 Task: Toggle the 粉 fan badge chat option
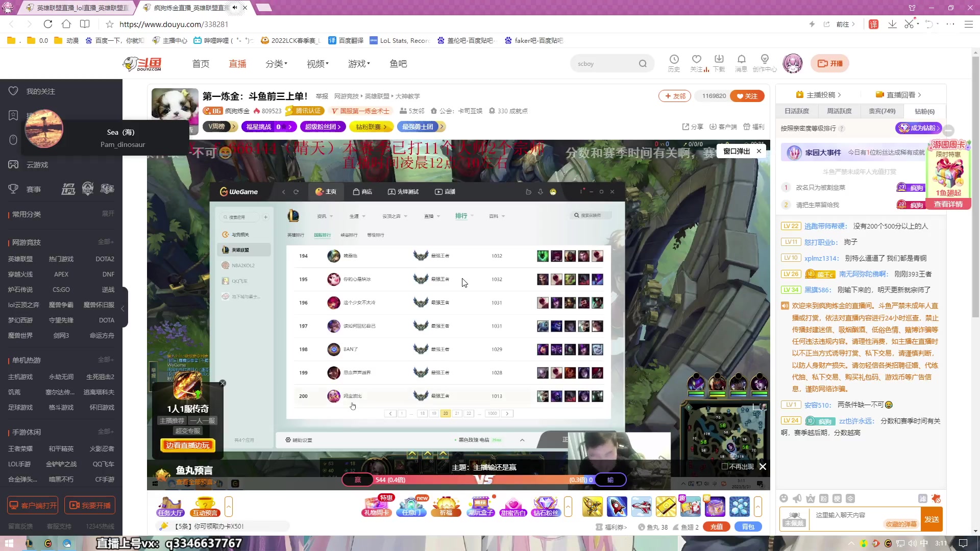point(823,498)
